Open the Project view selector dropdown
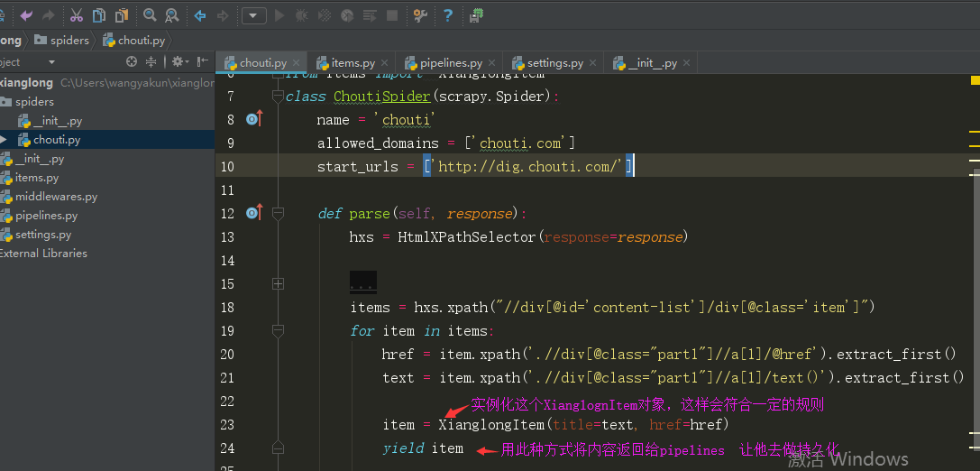 pyautogui.click(x=51, y=62)
